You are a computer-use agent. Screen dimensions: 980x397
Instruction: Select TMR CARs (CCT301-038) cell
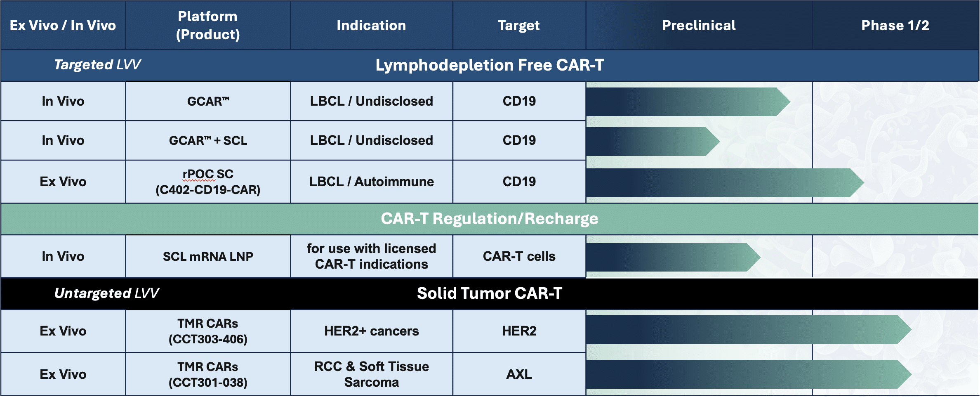click(x=208, y=374)
